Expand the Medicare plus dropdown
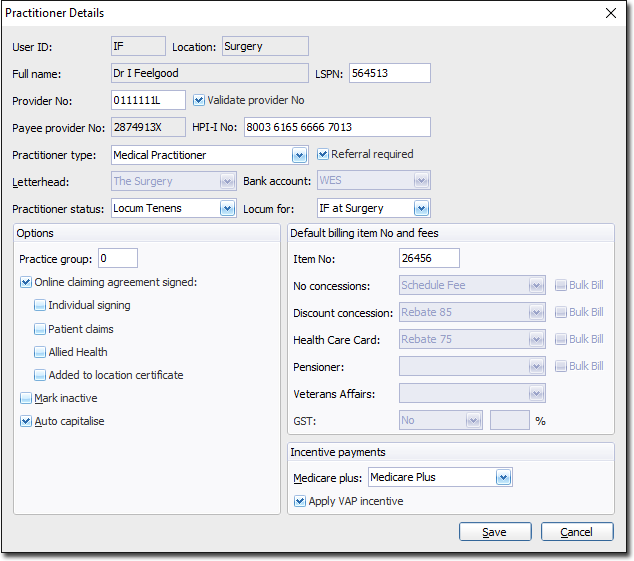The width and height of the screenshot is (634, 561). (x=503, y=477)
